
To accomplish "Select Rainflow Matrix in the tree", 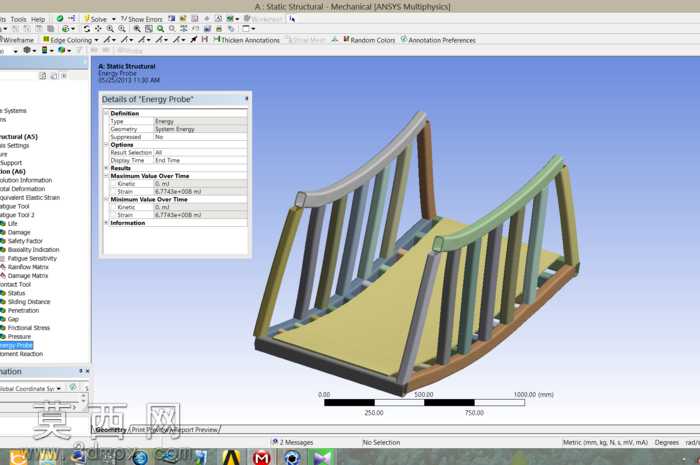I will point(28,267).
